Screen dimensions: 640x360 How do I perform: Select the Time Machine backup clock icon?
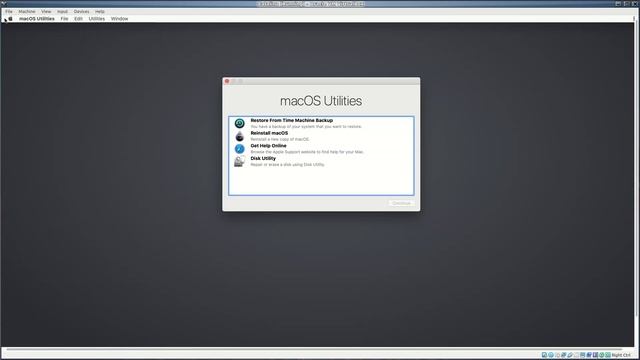tap(240, 123)
